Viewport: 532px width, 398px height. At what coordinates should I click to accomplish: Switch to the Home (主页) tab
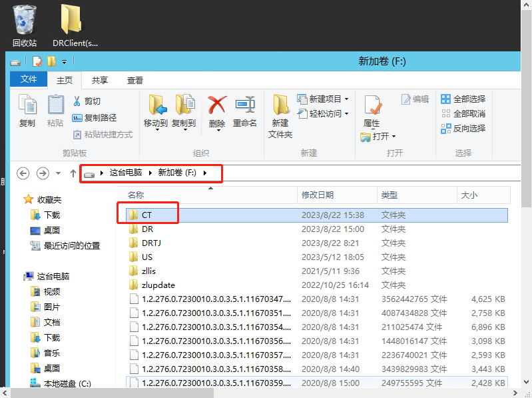pos(65,80)
